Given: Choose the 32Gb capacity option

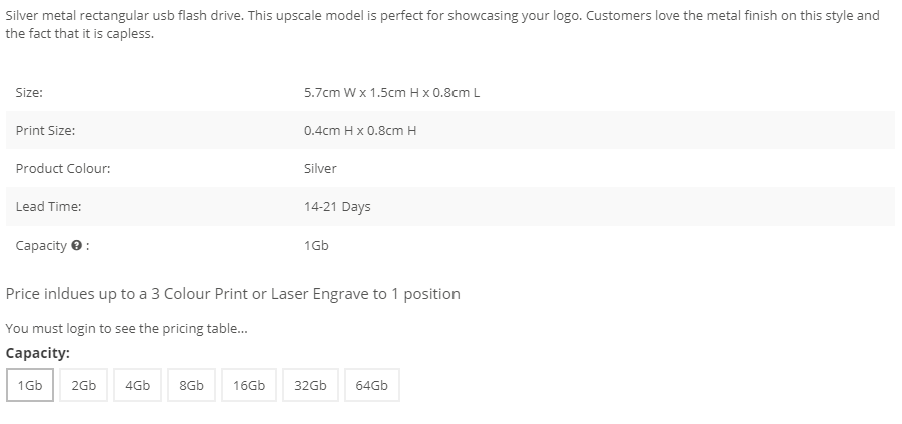Looking at the screenshot, I should [x=310, y=385].
